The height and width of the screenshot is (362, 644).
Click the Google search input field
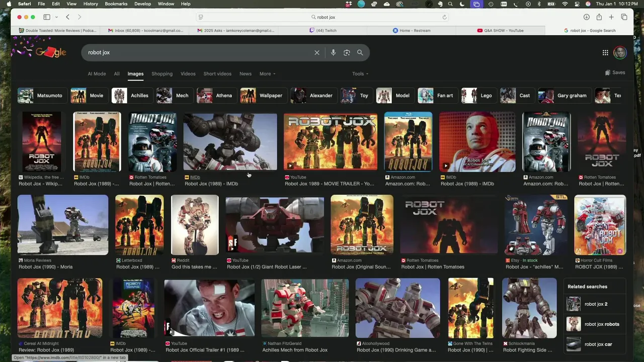(199, 52)
